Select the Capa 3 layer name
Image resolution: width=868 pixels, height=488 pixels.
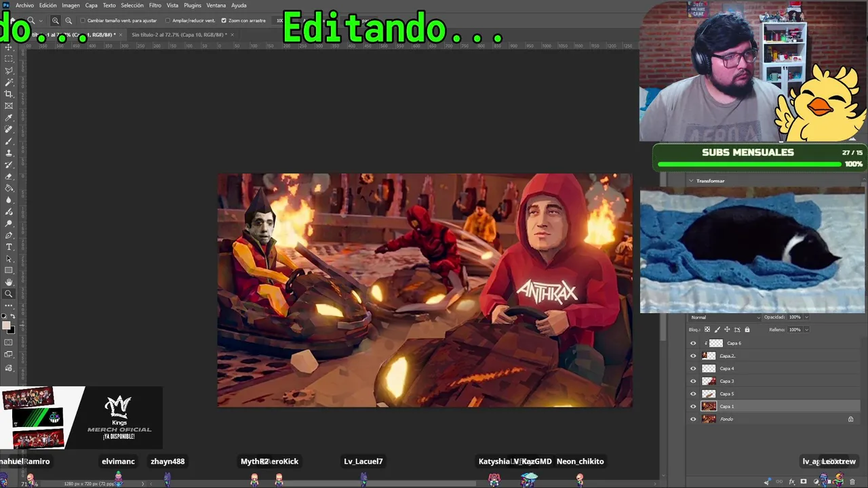point(727,381)
